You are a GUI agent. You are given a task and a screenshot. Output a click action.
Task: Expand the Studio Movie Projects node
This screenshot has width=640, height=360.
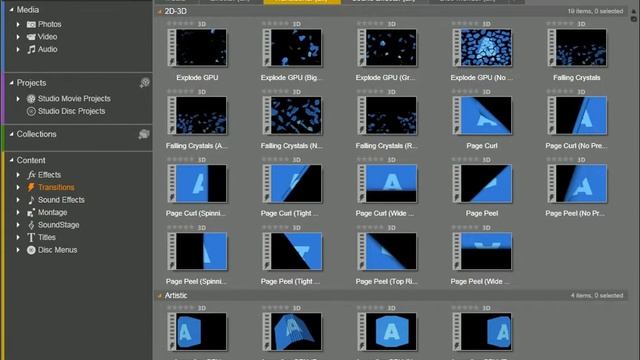coord(18,99)
